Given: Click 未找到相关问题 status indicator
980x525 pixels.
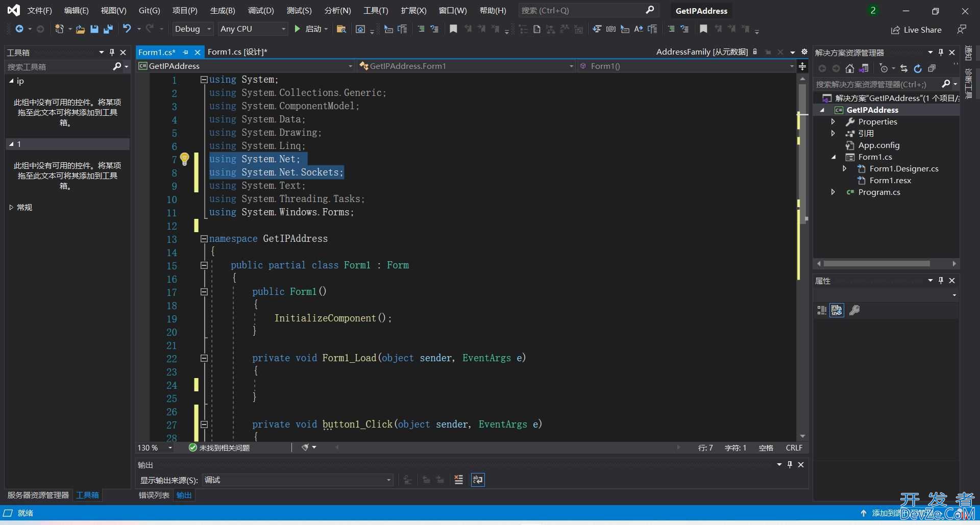Looking at the screenshot, I should tap(219, 447).
